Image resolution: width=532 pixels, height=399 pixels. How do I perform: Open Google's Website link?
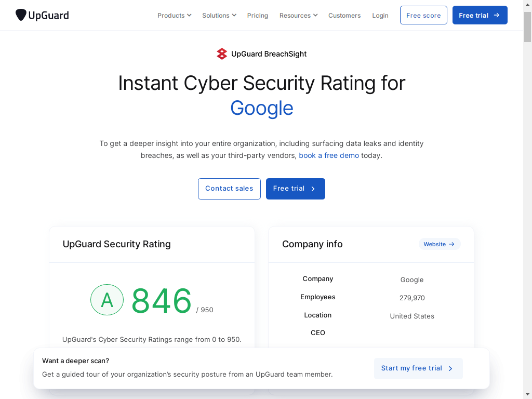click(440, 244)
